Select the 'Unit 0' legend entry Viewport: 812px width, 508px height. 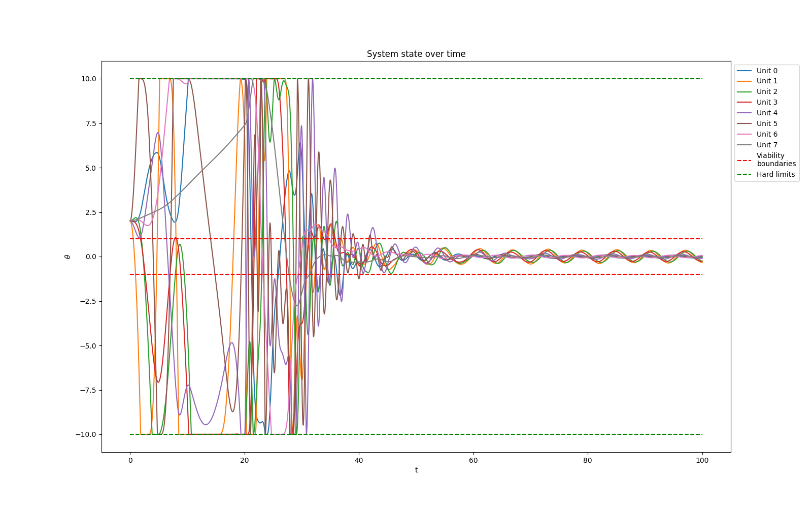tap(757, 71)
